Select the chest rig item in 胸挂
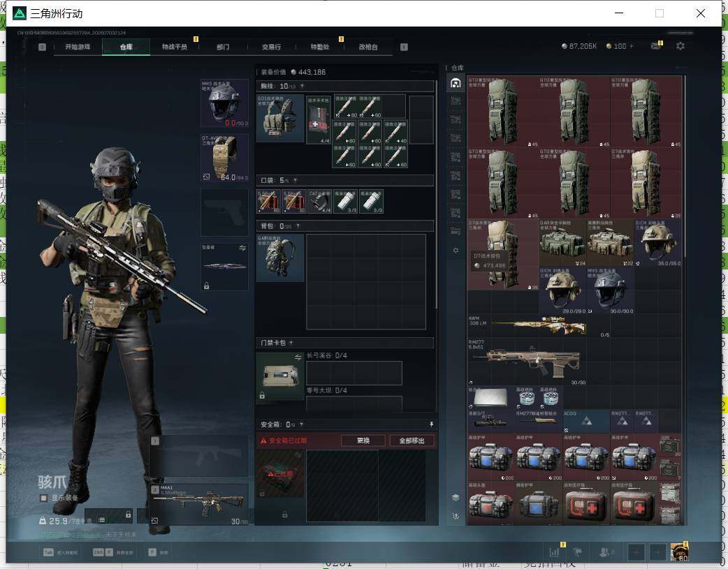This screenshot has height=569, width=728. click(280, 119)
